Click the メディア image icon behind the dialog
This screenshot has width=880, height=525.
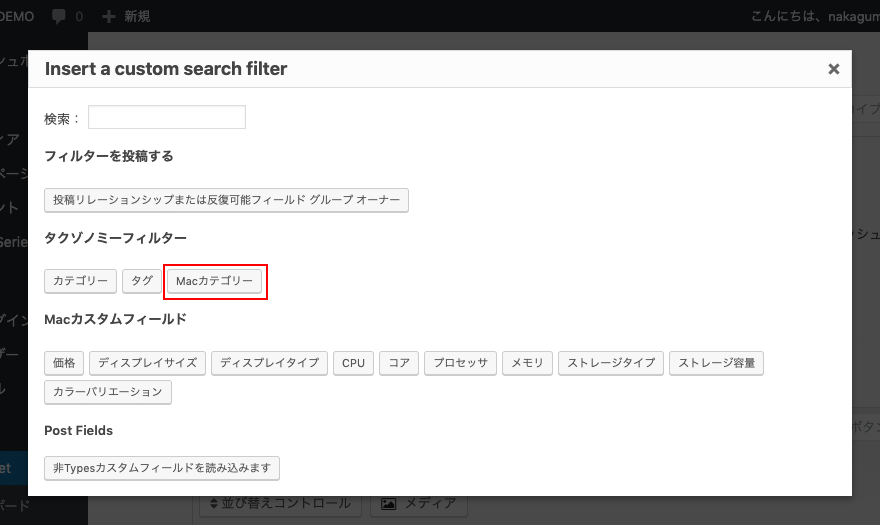pos(389,504)
